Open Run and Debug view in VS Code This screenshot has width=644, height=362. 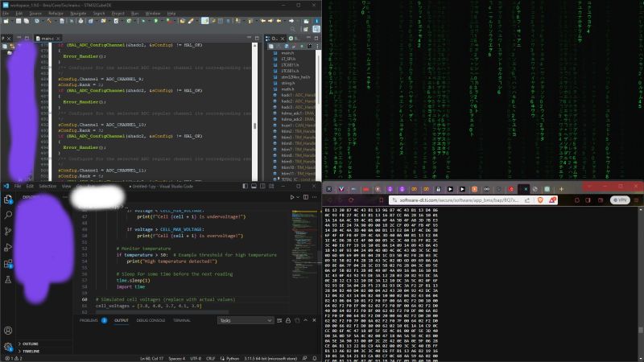click(8, 247)
